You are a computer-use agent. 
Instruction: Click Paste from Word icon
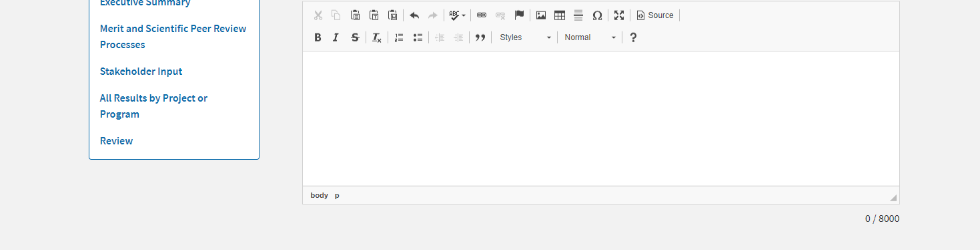click(393, 15)
